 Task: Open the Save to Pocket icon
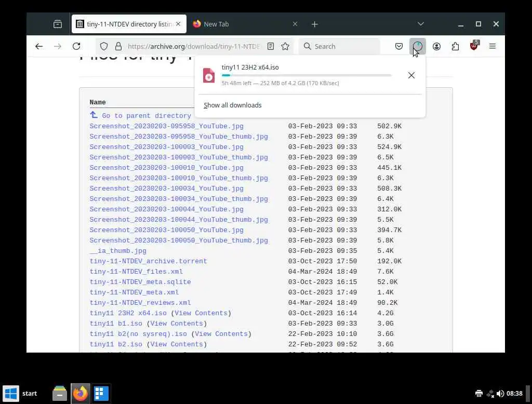point(399,46)
